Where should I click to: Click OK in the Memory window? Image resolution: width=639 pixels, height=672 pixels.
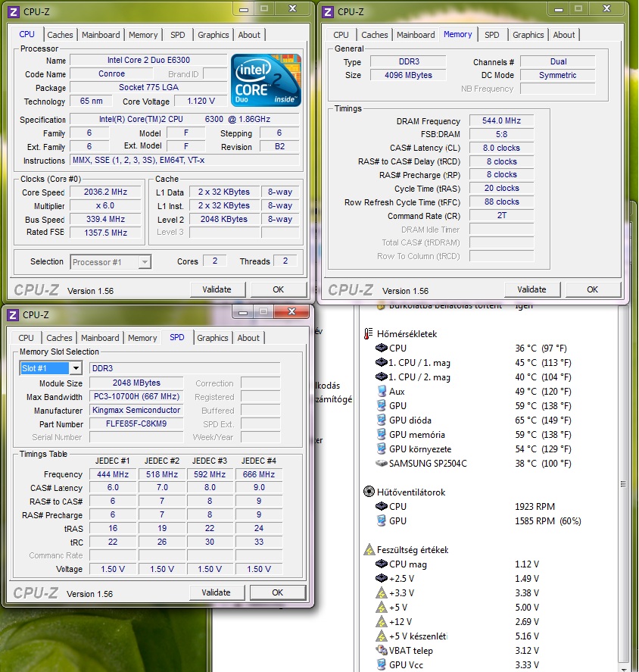tap(593, 289)
